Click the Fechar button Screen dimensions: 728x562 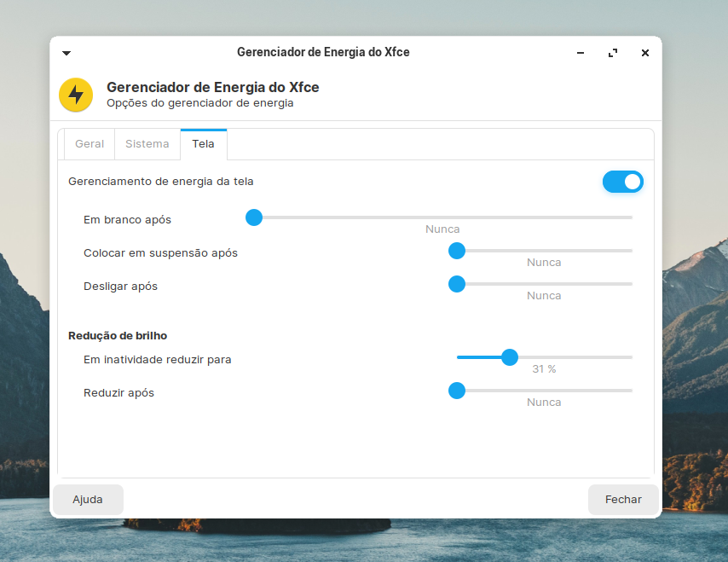623,500
